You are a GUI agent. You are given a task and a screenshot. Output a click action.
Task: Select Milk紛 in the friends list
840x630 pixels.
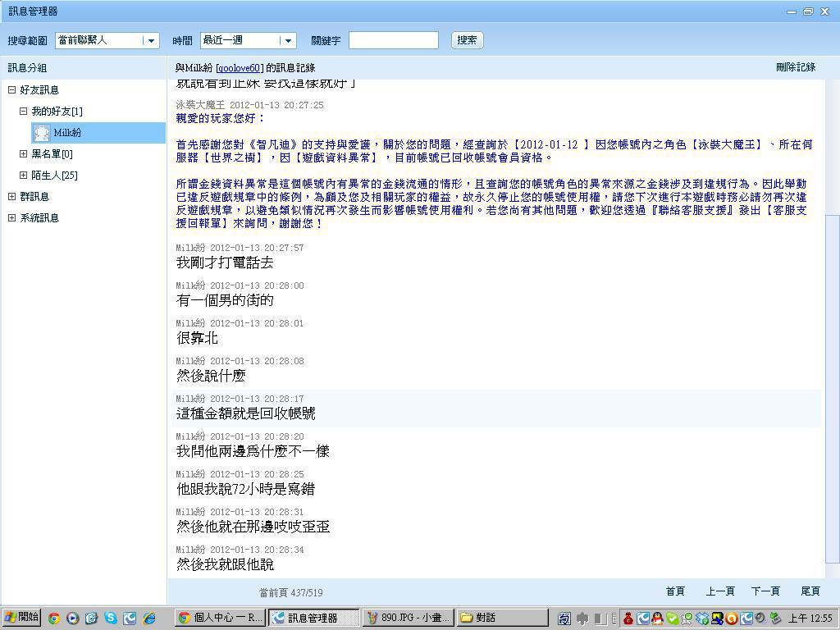(x=98, y=133)
